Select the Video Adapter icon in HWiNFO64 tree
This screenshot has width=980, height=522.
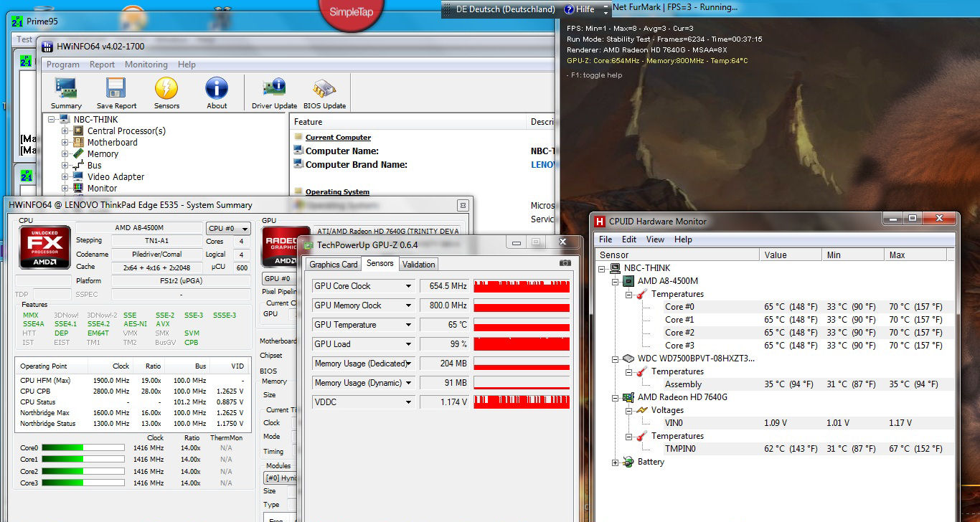click(80, 177)
